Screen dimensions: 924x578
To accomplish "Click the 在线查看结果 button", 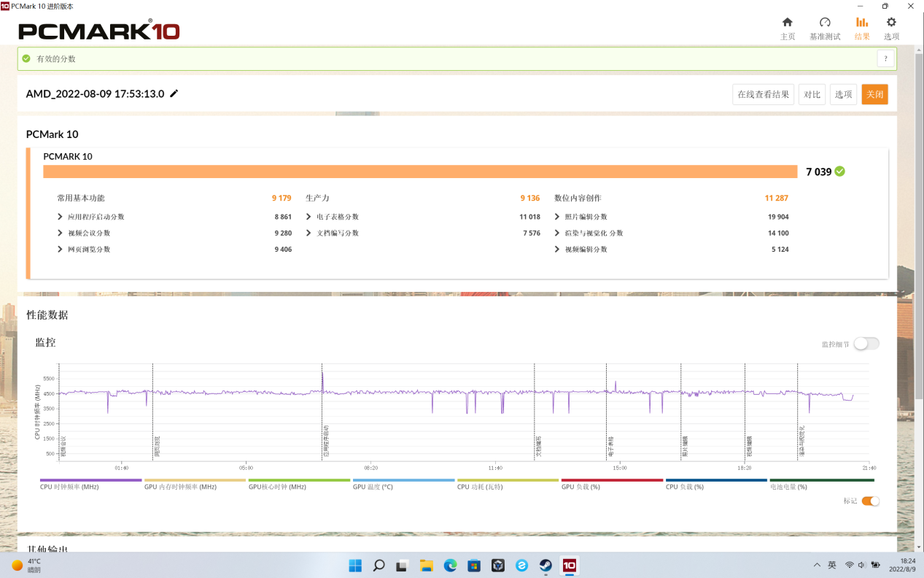I will pos(763,94).
